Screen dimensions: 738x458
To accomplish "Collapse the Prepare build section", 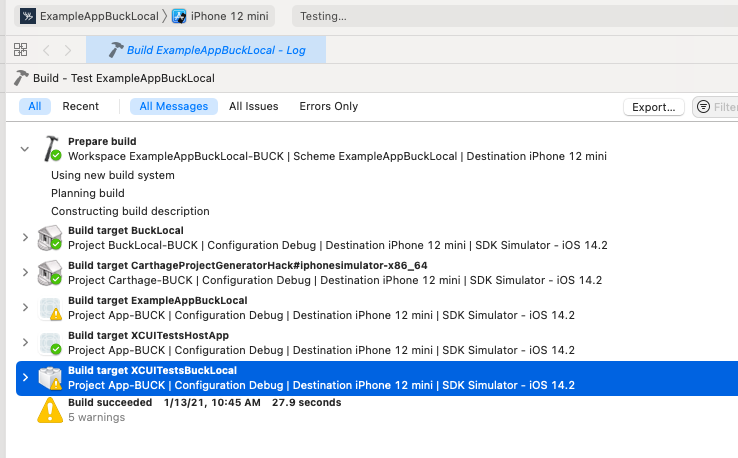I will pos(25,149).
